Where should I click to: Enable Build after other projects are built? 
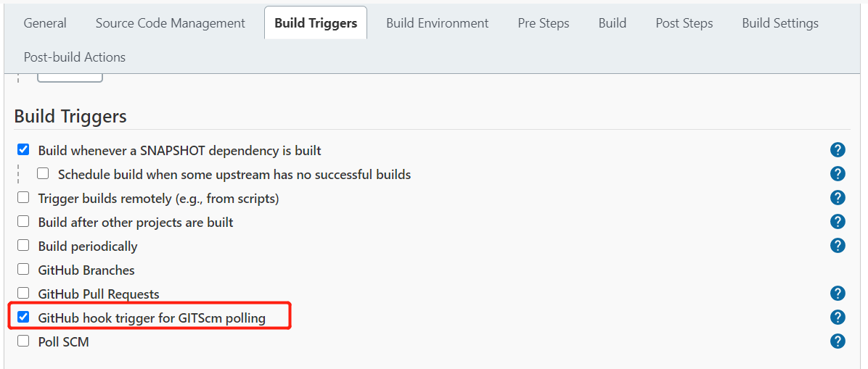pyautogui.click(x=23, y=222)
